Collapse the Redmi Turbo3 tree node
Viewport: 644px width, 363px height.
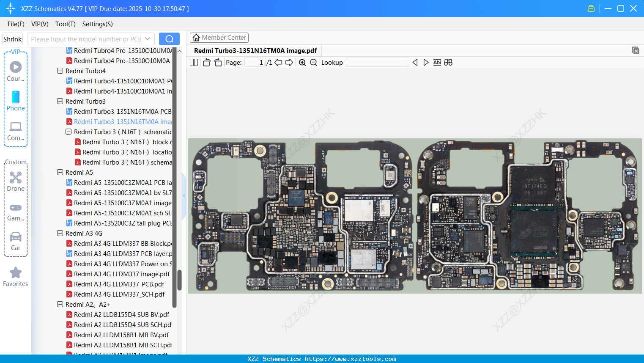click(x=60, y=101)
